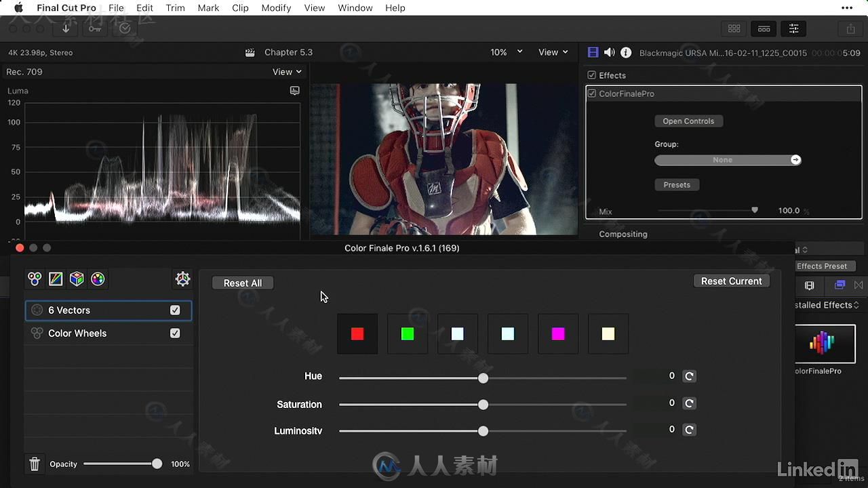Select the pale yellow vector swatch

click(x=608, y=333)
